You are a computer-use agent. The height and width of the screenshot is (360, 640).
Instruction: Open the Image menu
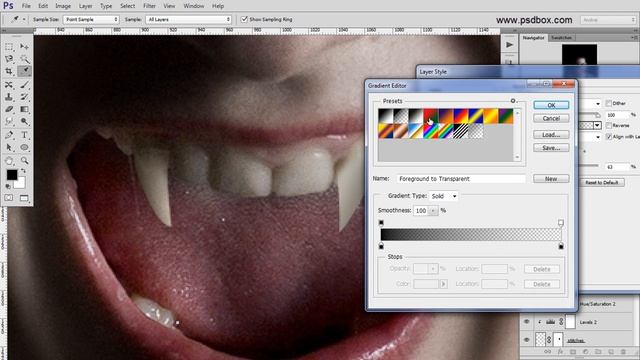(63, 6)
